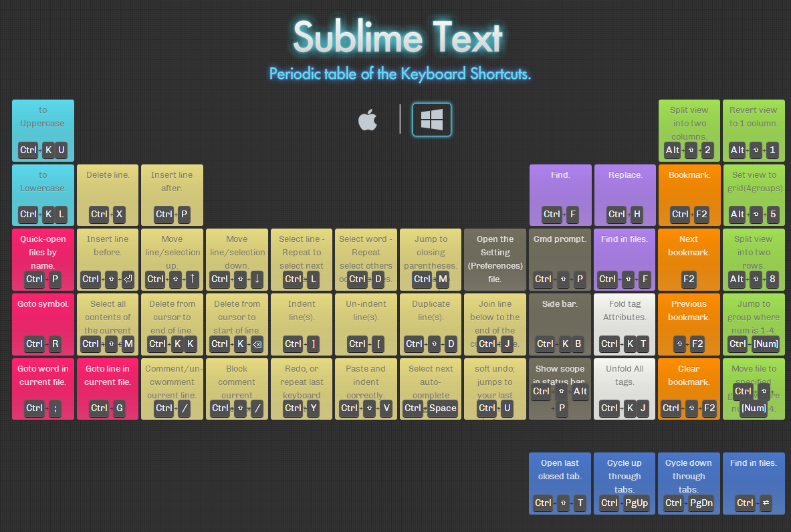Click the backspace keycap on Delete to start of line
The width and height of the screenshot is (791, 532).
(257, 344)
